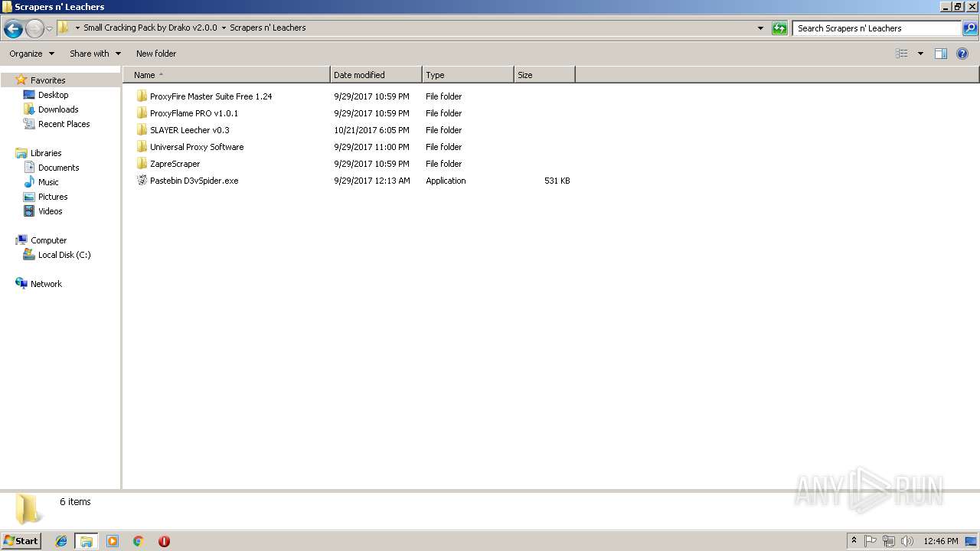Select Libraries in the navigation pane
Screen dimensions: 980x551
(x=46, y=153)
